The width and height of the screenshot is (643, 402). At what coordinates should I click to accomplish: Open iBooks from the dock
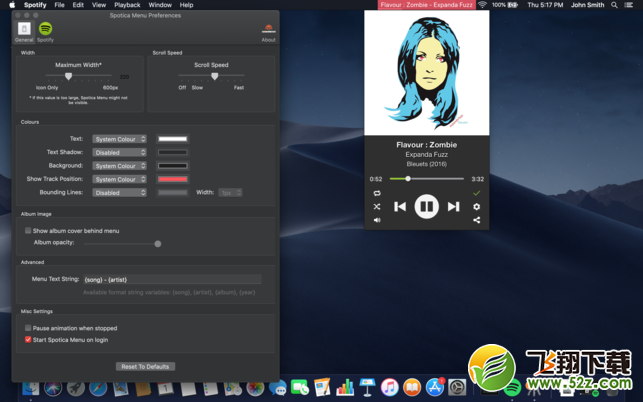(412, 388)
